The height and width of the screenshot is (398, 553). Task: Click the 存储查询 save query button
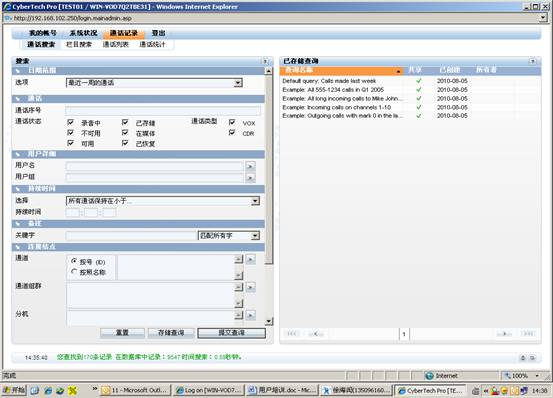point(171,333)
